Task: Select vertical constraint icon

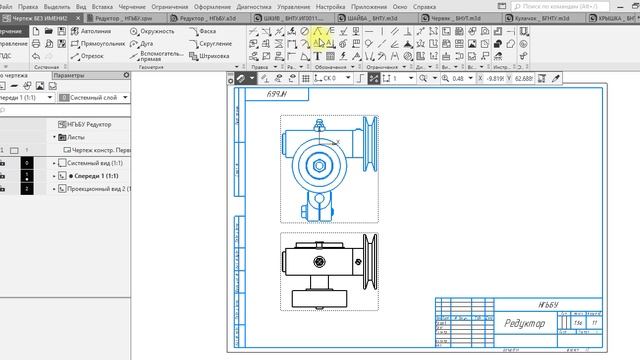Action: (x=382, y=31)
